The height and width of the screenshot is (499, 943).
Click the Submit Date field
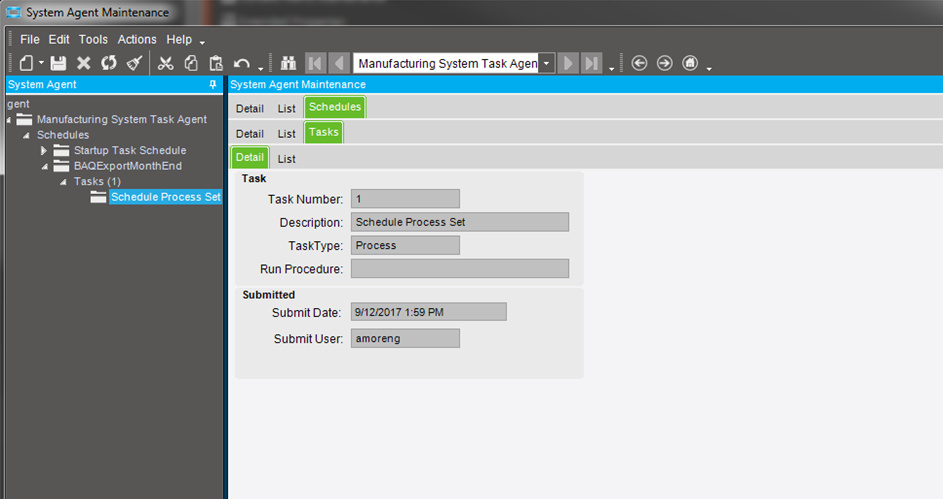click(429, 312)
